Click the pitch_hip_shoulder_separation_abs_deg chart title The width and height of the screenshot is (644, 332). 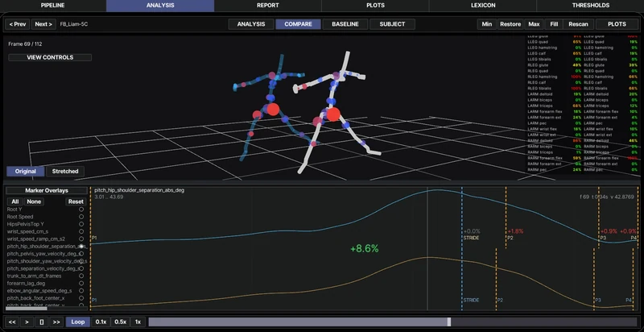click(x=139, y=190)
